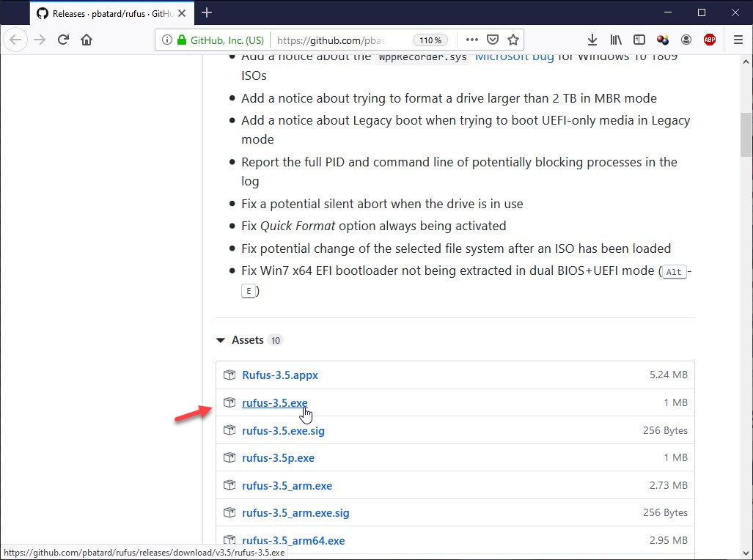Open a new browser tab

[207, 12]
